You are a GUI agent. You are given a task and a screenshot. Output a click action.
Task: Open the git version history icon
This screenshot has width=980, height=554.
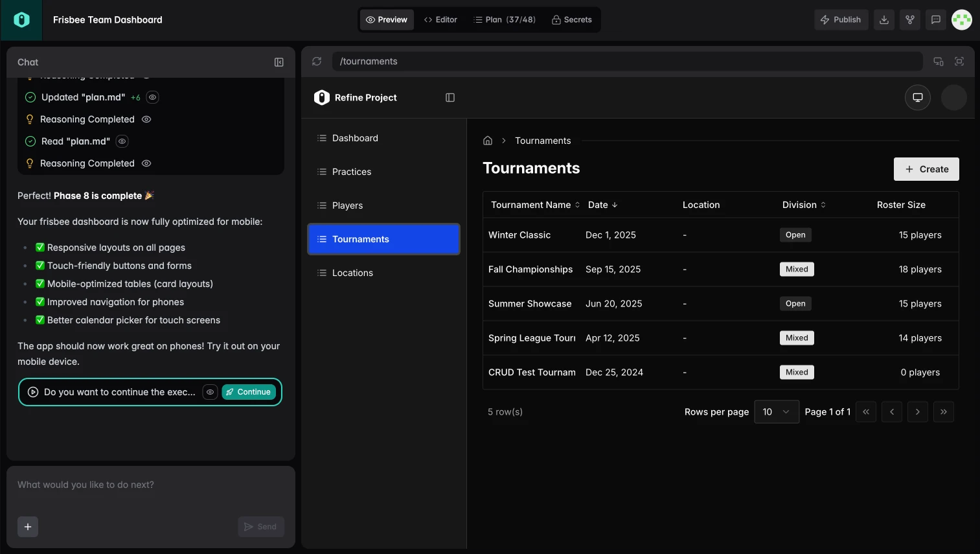(909, 19)
